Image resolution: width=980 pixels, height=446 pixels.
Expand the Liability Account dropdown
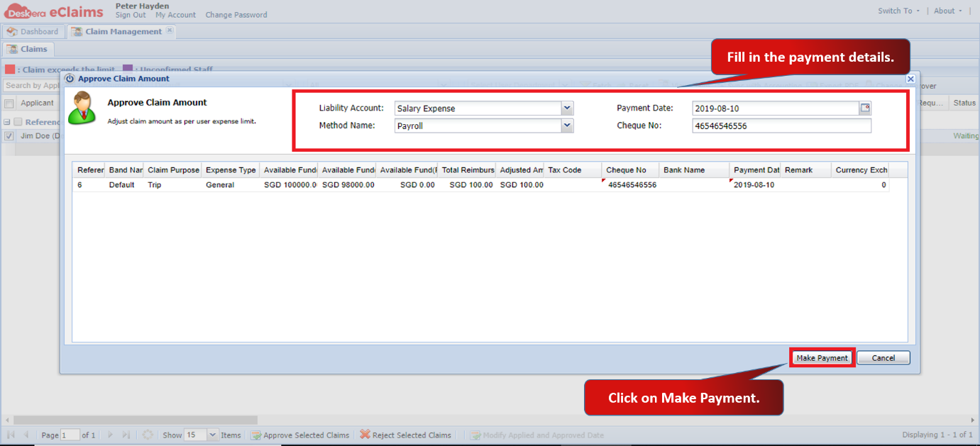coord(567,108)
